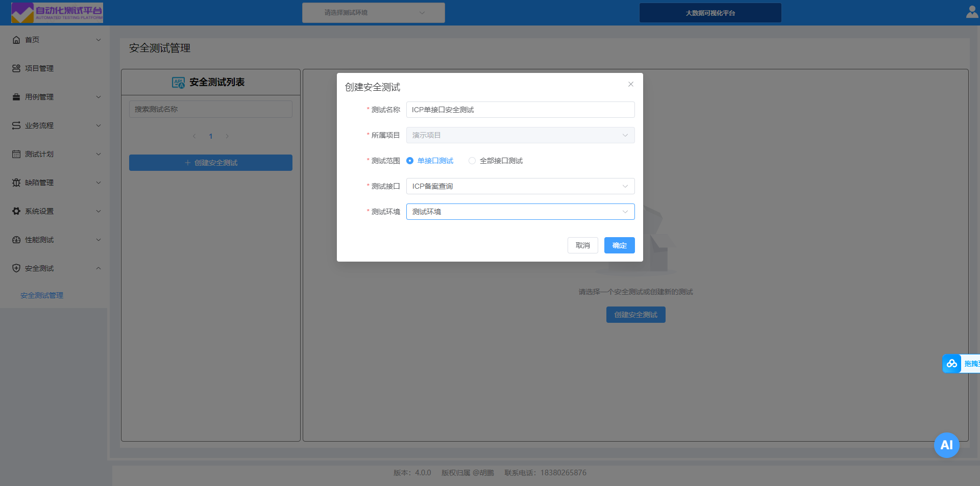Click the 项目管理 sidebar icon

tap(16, 68)
